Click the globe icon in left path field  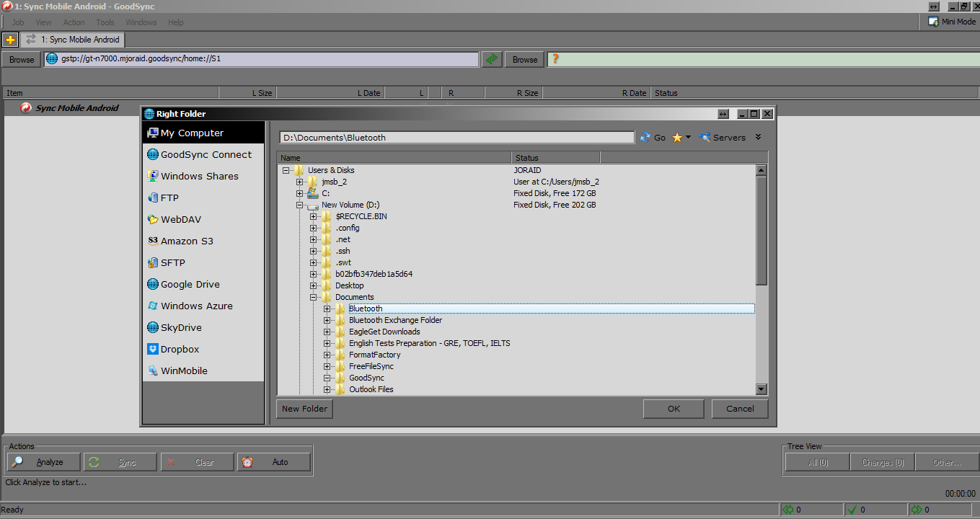point(52,59)
